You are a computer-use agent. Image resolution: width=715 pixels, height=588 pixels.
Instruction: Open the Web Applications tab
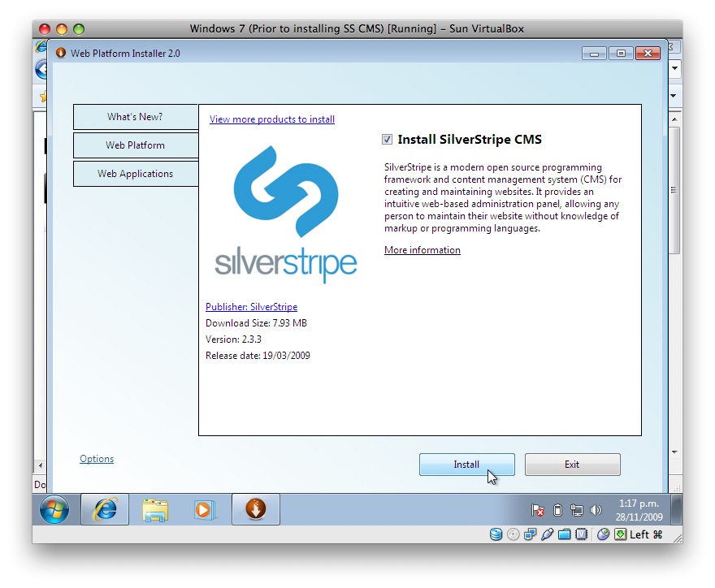[x=135, y=174]
